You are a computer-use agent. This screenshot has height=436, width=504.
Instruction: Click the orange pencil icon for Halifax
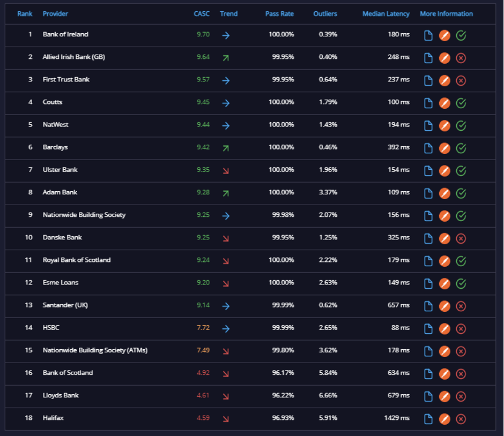coord(444,419)
